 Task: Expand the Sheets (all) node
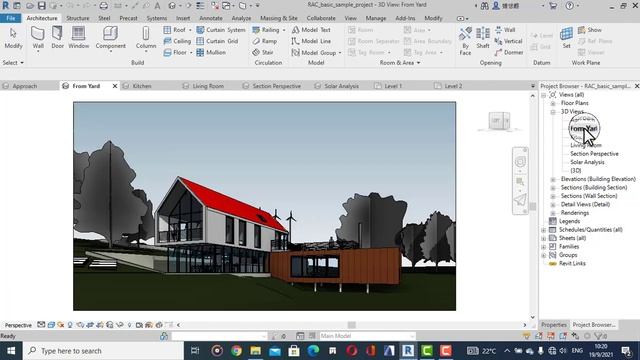544,238
